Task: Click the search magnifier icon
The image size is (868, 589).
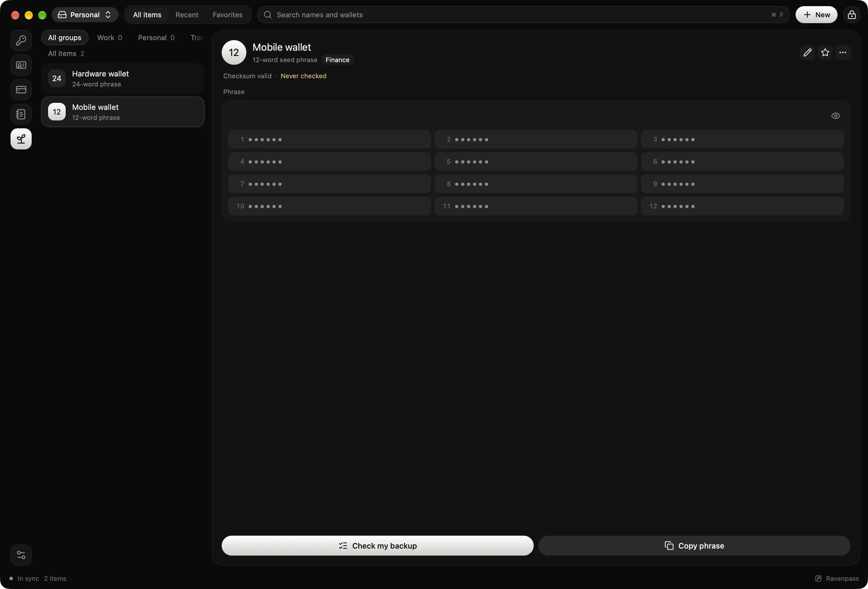Action: (x=267, y=15)
